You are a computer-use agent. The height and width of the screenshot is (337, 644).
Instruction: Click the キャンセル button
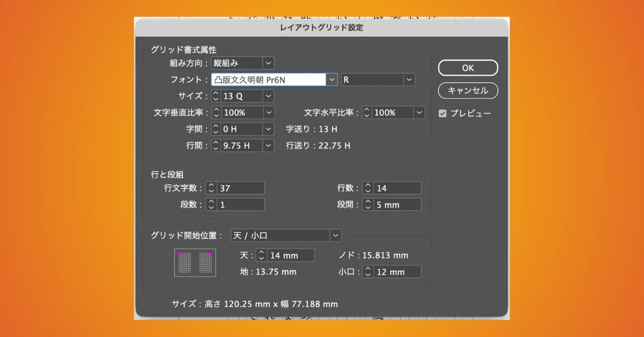pos(468,91)
